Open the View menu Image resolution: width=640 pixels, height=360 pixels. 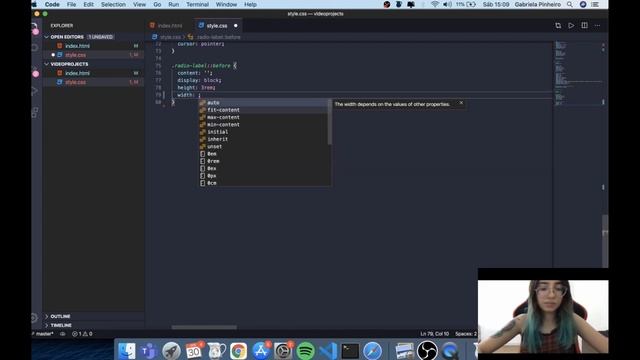(x=139, y=4)
